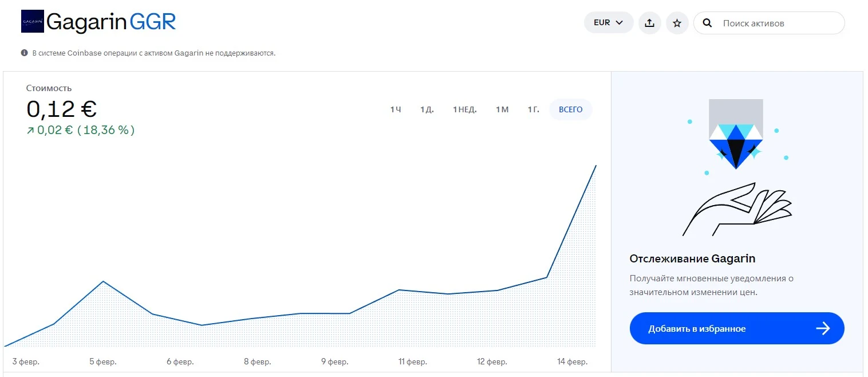
Task: Click the Добавить в избранное button
Action: coord(737,328)
